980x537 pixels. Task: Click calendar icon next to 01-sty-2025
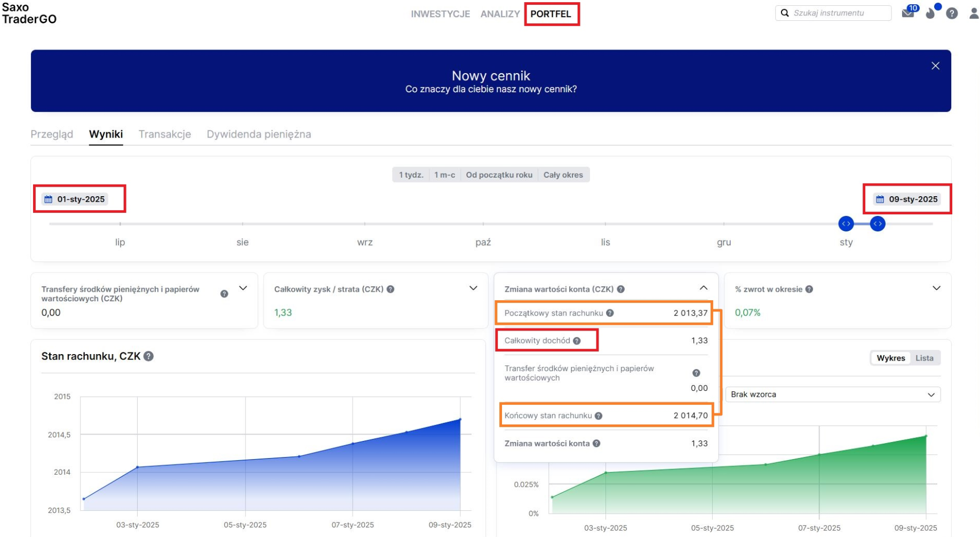pyautogui.click(x=49, y=199)
